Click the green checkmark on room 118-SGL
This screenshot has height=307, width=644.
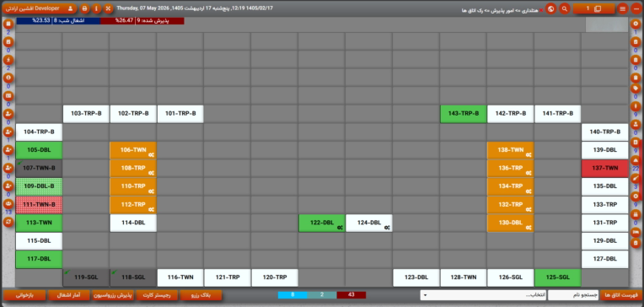pos(114,272)
